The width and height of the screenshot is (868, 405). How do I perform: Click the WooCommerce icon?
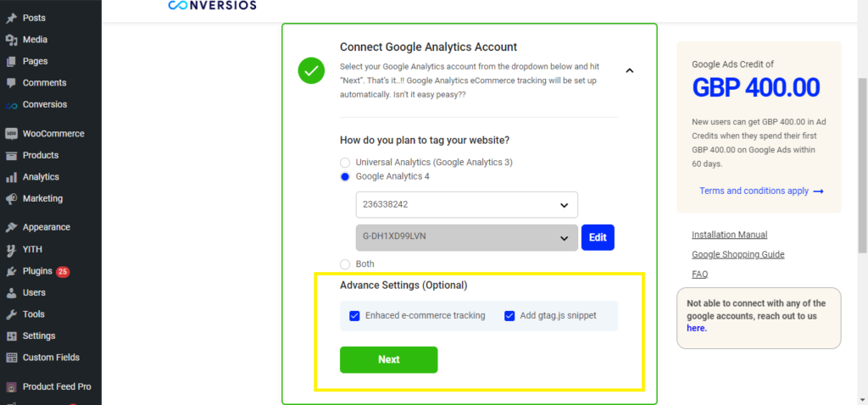point(11,134)
